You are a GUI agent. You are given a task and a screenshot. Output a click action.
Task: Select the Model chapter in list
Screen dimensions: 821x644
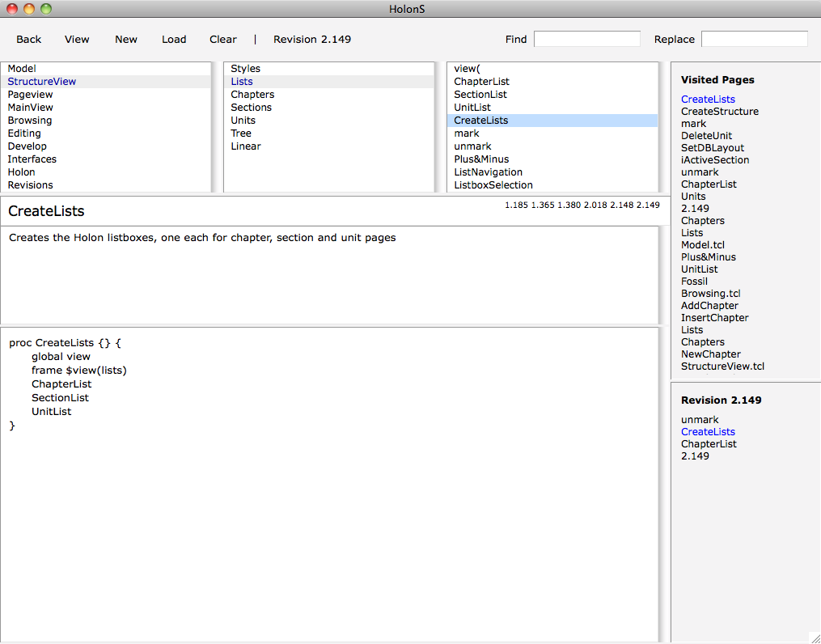click(22, 69)
